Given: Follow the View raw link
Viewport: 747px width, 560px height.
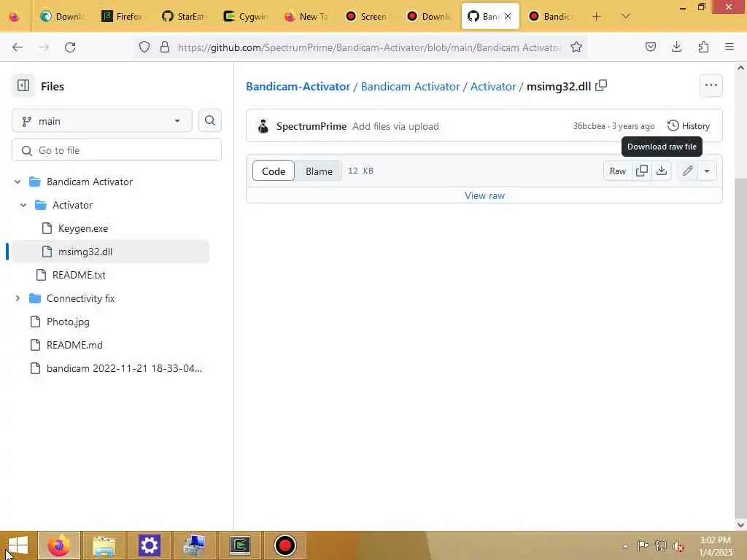Looking at the screenshot, I should [x=484, y=195].
